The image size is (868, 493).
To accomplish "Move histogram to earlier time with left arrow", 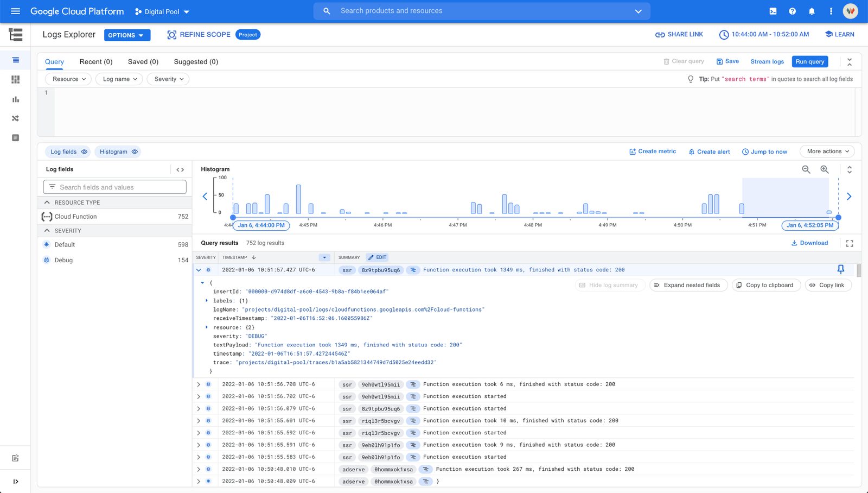I will [x=205, y=197].
